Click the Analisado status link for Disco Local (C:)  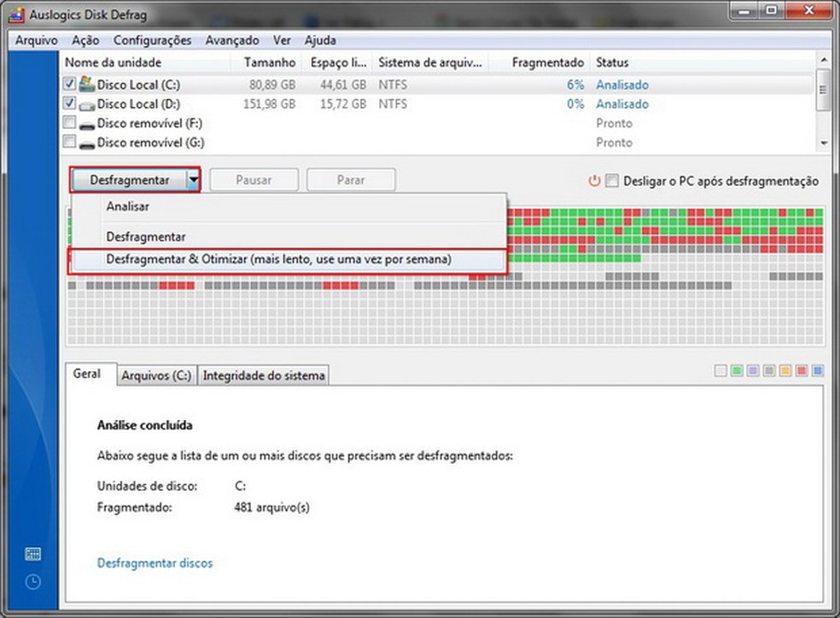pyautogui.click(x=622, y=85)
